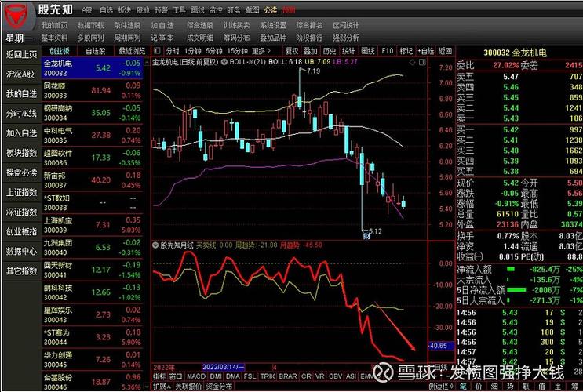This screenshot has width=583, height=392.
Task: Click the panel icon left of 分时
Action: click(157, 51)
